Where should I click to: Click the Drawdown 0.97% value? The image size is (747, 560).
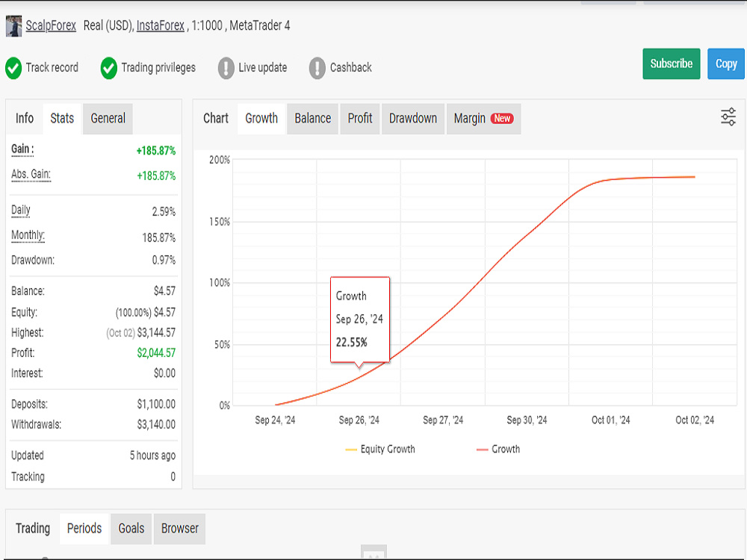[164, 261]
